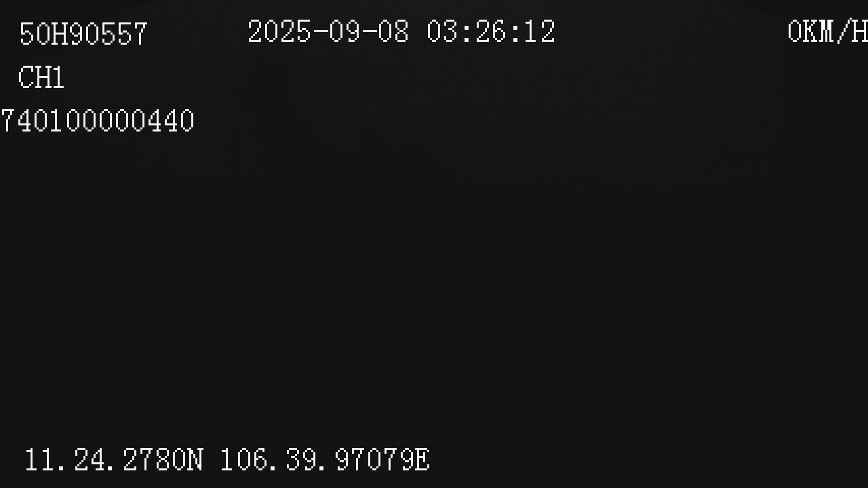This screenshot has height=488, width=868.
Task: Click the minutes 26 in the timestamp
Action: (491, 32)
